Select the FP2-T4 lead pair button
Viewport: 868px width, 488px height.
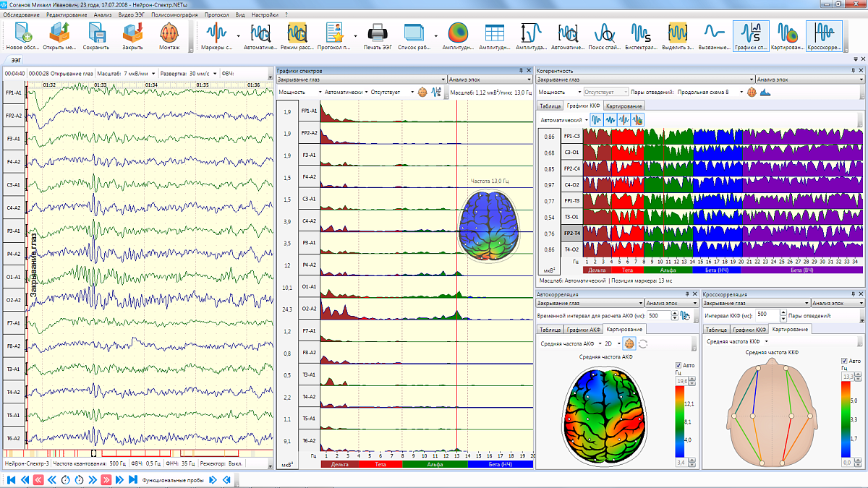tap(571, 233)
